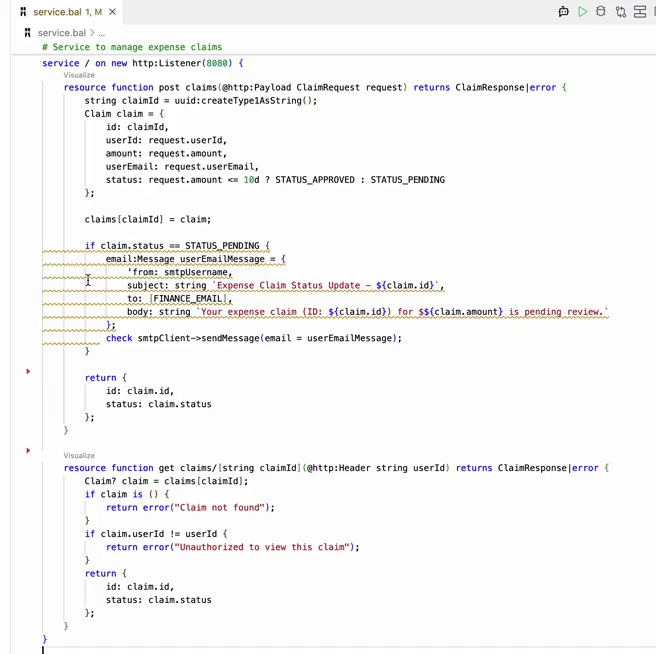Click the comment '# Service to manage expense claims'

click(132, 47)
